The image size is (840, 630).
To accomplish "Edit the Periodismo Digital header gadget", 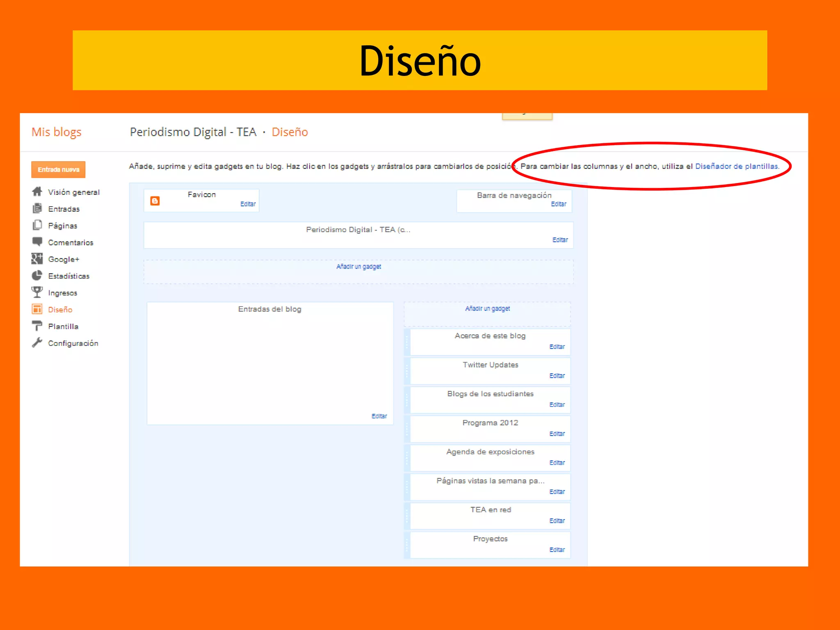I will [x=560, y=240].
